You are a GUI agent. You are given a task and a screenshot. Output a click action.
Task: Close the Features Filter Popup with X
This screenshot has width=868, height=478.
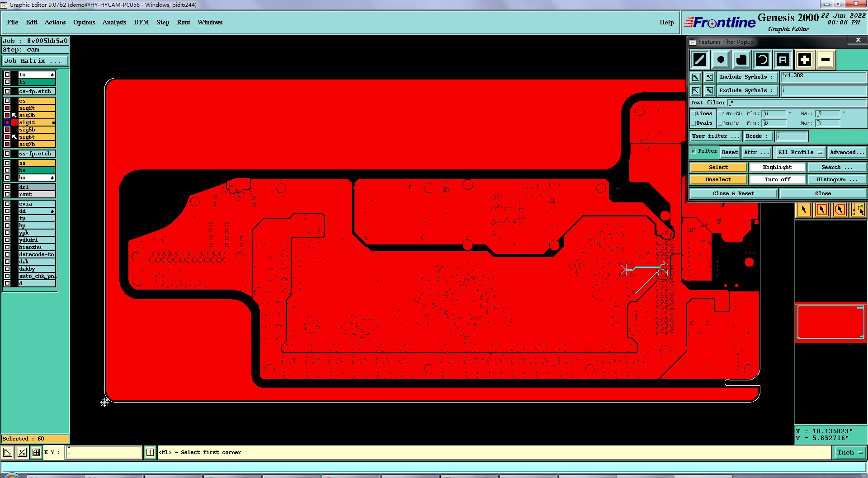[858, 40]
